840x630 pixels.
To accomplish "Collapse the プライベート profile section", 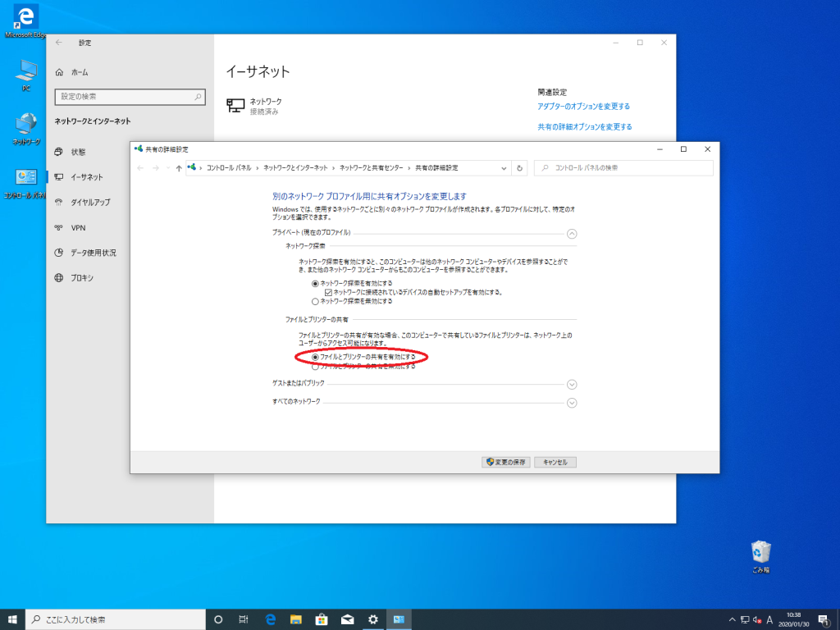I will click(x=572, y=233).
